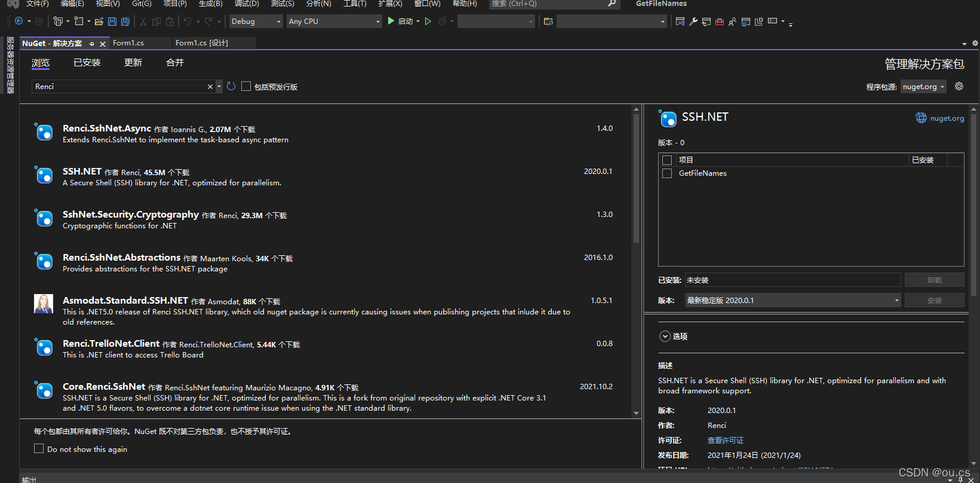Open the Debug configuration dropdown
The image size is (980, 483).
(256, 22)
